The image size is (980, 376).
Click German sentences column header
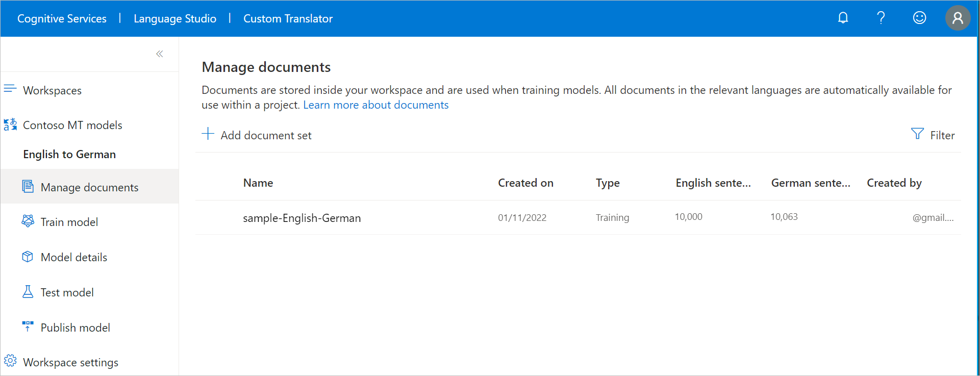pos(811,183)
